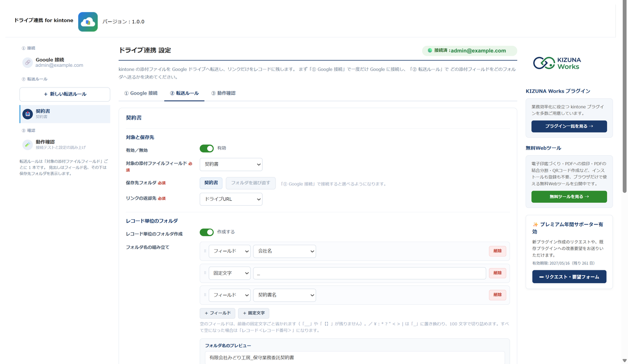Click the 対象と保存先 section heading
628x364 pixels.
pos(140,137)
